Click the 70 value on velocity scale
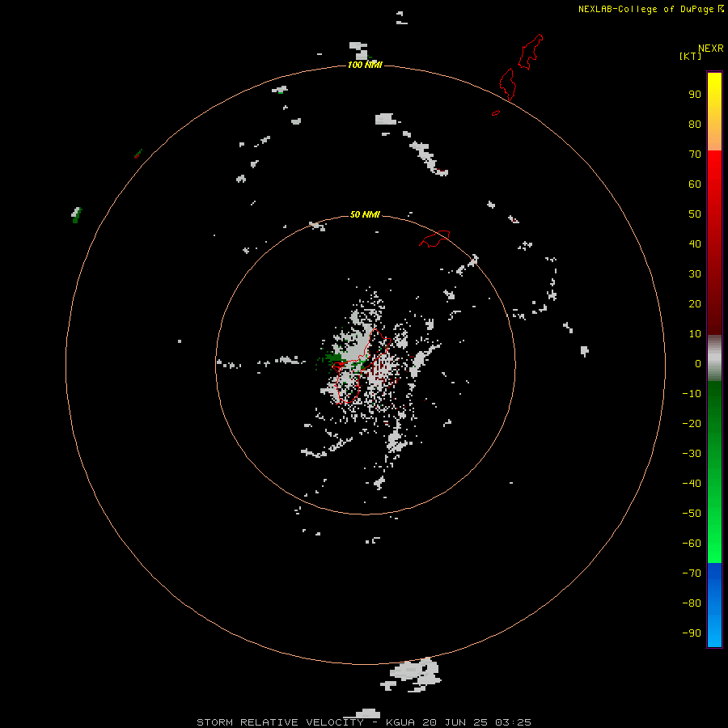This screenshot has width=728, height=728. point(695,154)
